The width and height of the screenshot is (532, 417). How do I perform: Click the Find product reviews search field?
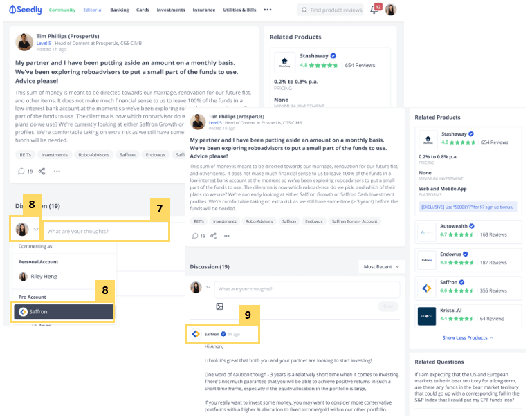(x=336, y=10)
